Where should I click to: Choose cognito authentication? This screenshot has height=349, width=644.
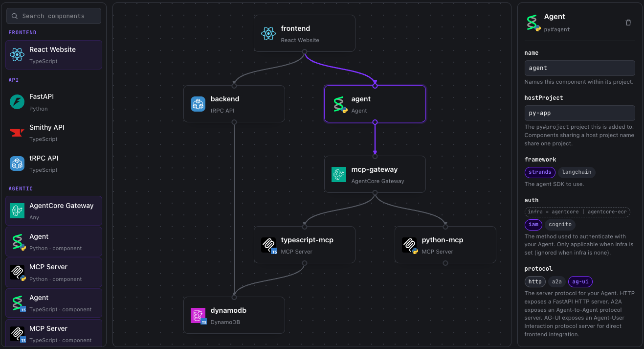click(560, 224)
